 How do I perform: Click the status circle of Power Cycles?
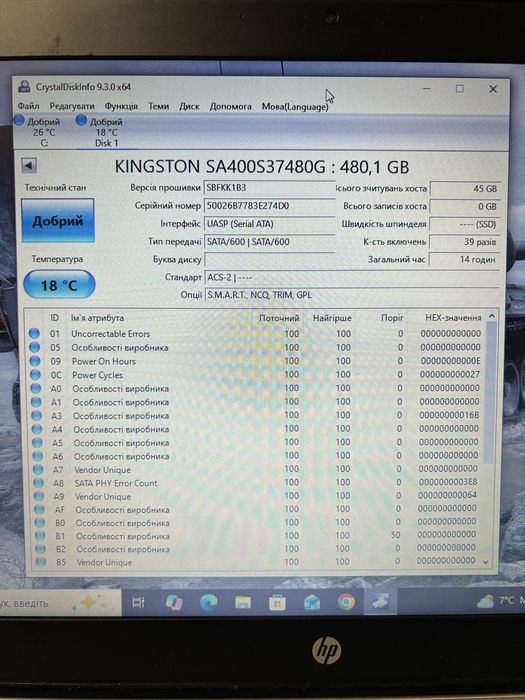(35, 375)
